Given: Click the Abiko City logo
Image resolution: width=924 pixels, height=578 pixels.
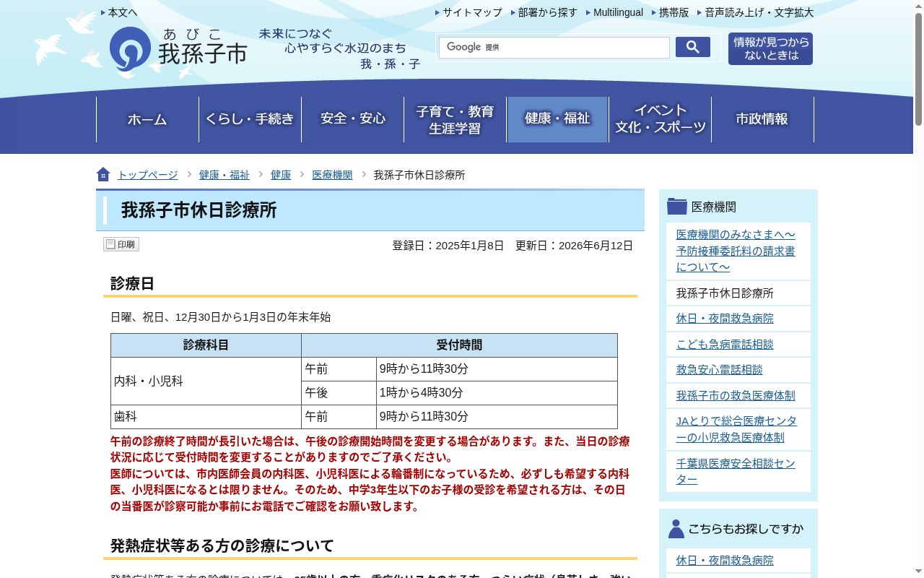Looking at the screenshot, I should pos(178,51).
